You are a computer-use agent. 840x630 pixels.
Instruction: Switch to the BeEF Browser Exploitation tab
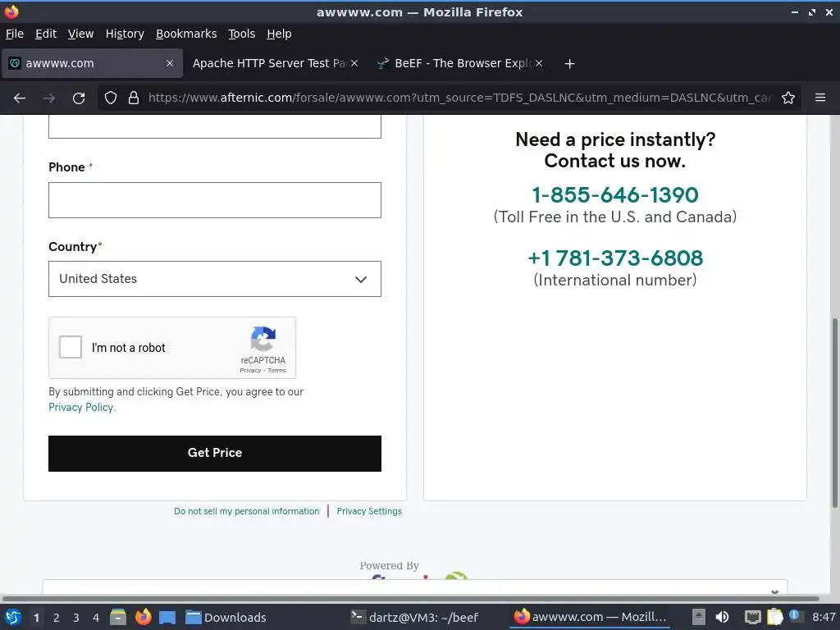[459, 63]
